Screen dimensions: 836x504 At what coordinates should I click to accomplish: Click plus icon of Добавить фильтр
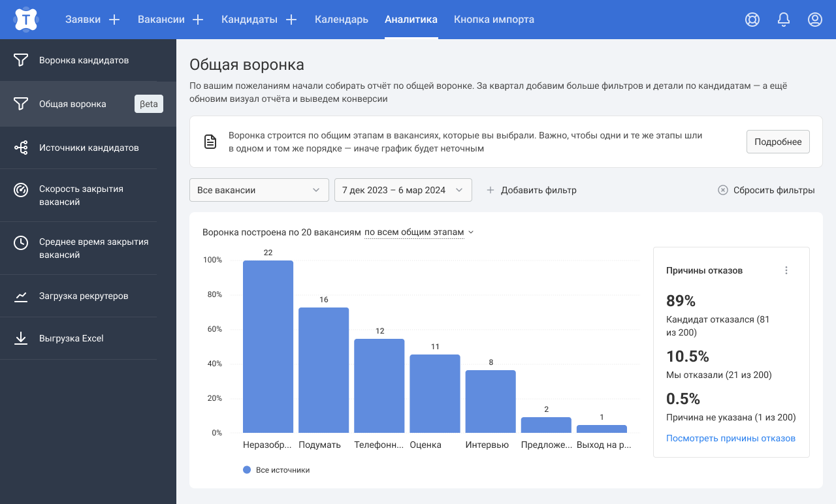point(490,190)
